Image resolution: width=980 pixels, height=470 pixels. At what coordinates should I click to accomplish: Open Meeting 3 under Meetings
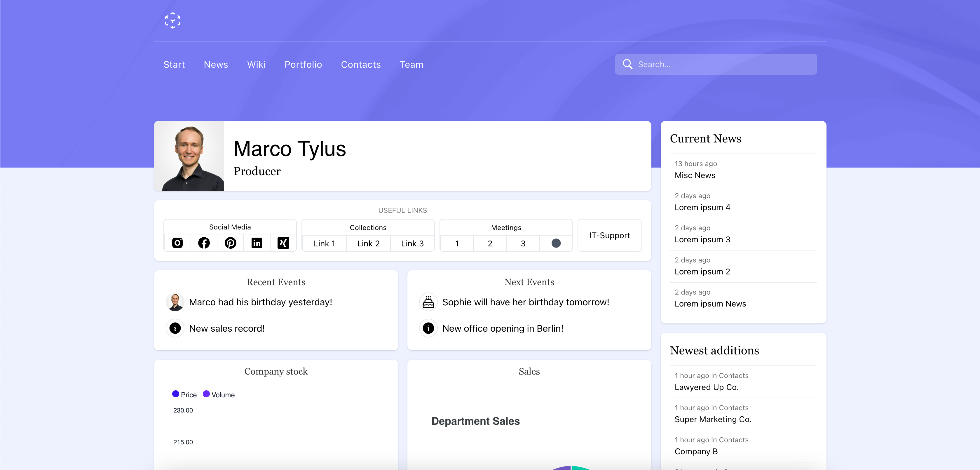(x=523, y=243)
